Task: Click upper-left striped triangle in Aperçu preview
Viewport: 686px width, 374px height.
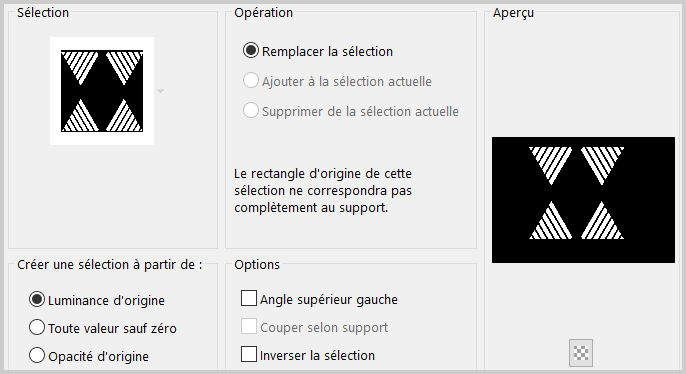Action: pyautogui.click(x=550, y=164)
